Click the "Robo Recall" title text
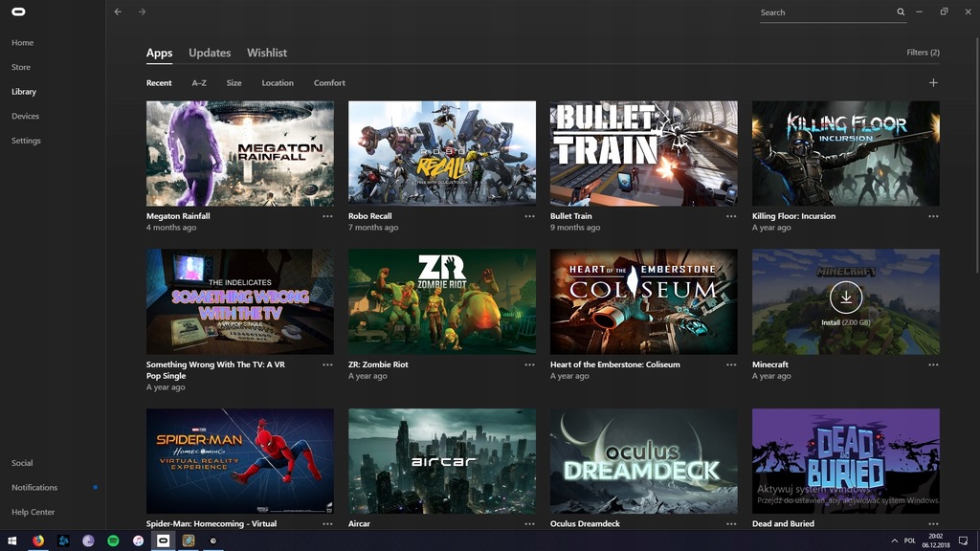The height and width of the screenshot is (551, 980). point(370,216)
